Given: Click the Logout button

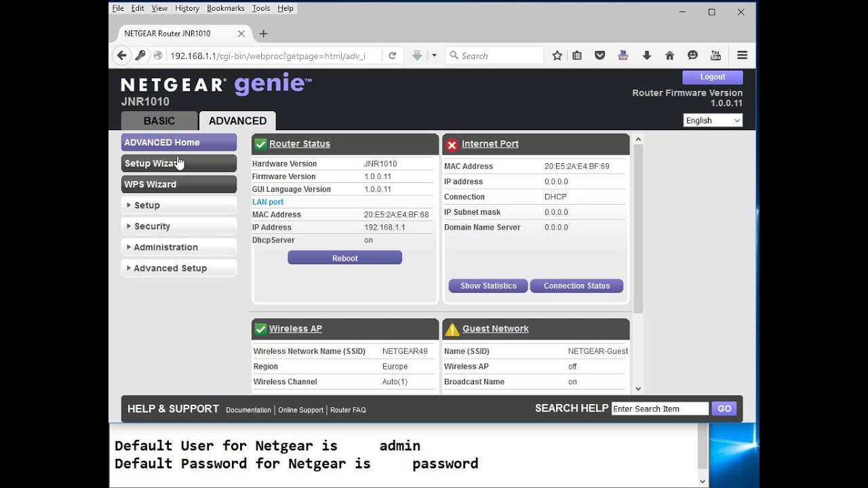Looking at the screenshot, I should [712, 77].
